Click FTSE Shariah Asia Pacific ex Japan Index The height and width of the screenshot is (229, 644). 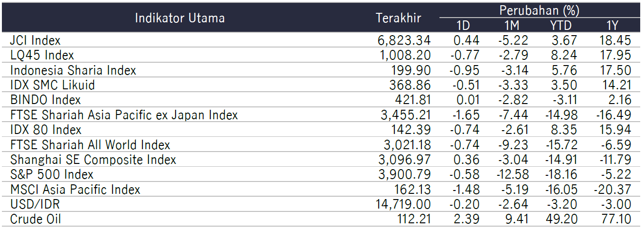click(124, 115)
